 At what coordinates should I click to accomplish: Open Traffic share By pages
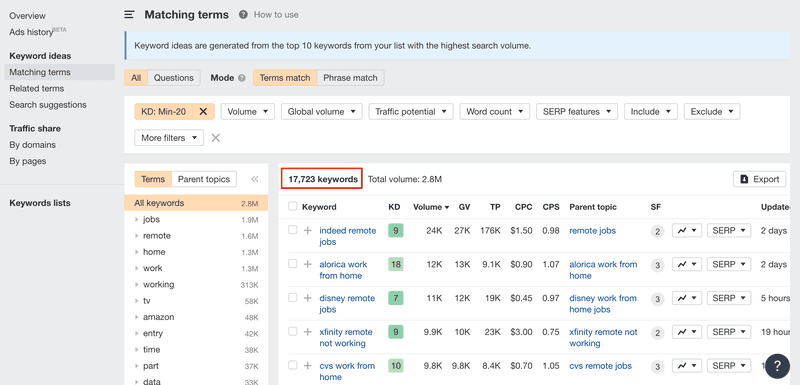tap(28, 161)
